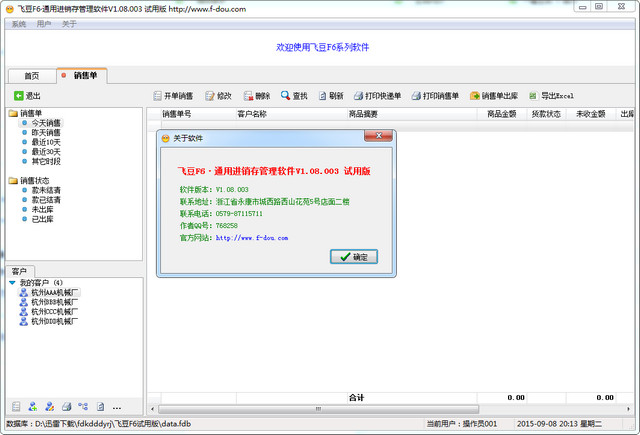Click the 销售单 folder icon in tree
Image resolution: width=640 pixels, height=435 pixels.
pyautogui.click(x=13, y=113)
